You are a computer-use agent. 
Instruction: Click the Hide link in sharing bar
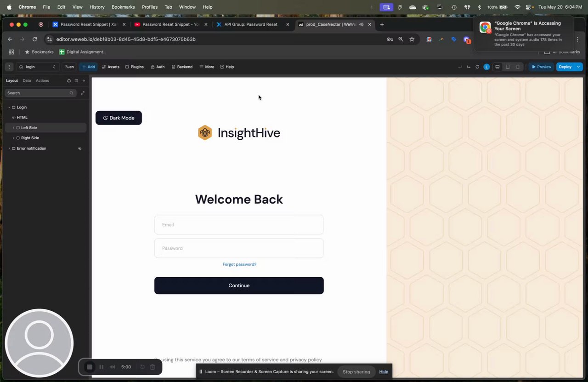[x=384, y=371]
